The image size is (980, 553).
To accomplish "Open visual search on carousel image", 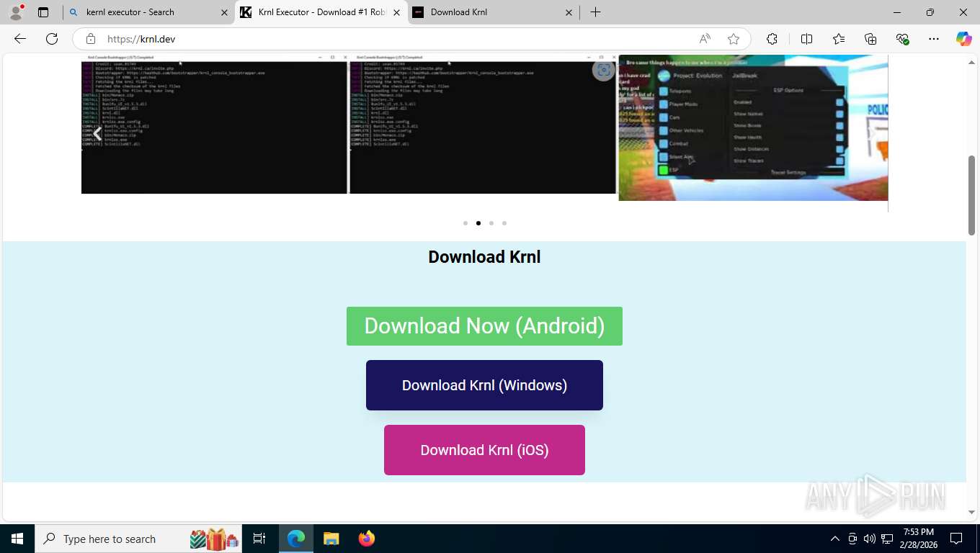I will [x=604, y=70].
